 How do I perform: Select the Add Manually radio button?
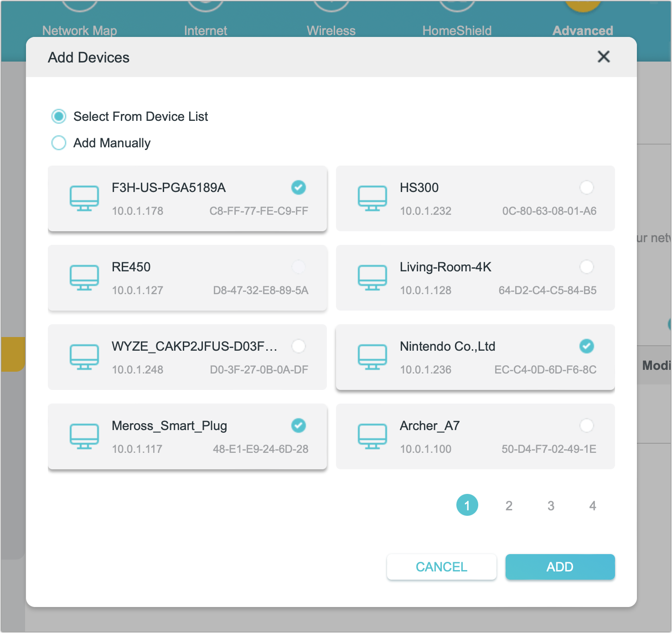(x=58, y=143)
